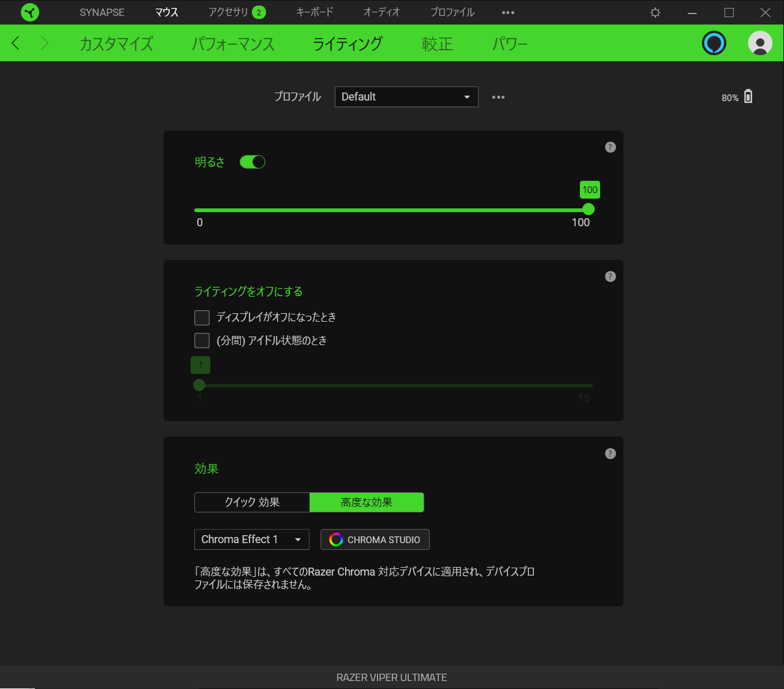Check (分間) アイドル状態のとき option
Screen dimensions: 784x689
tap(202, 340)
